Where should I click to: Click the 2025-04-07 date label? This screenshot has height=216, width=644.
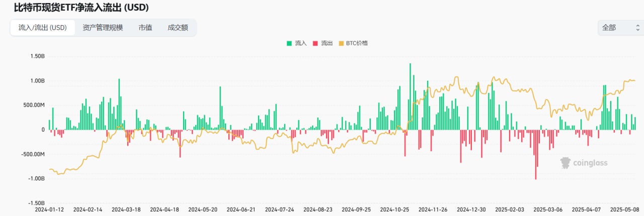(586, 209)
